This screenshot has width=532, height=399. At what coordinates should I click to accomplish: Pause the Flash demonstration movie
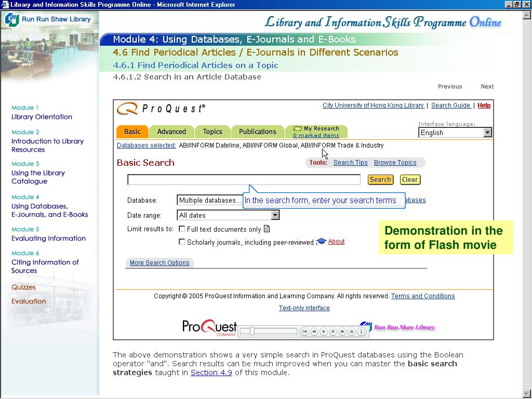point(333,331)
